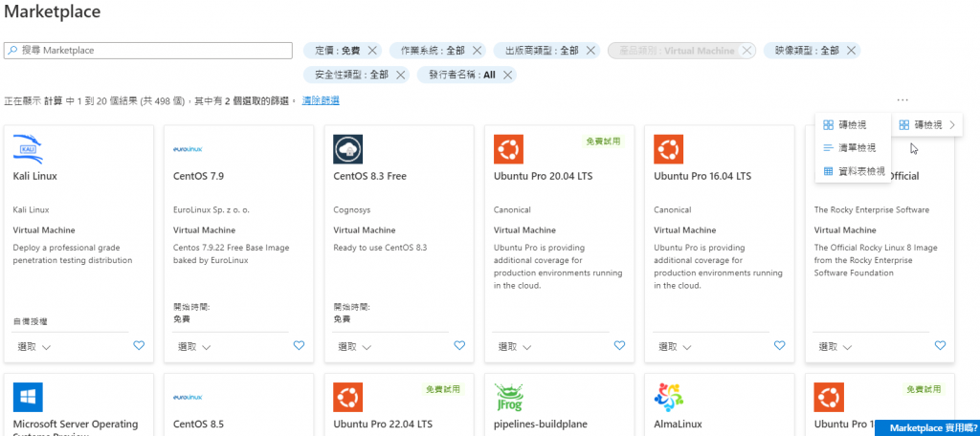Click the JFrog logo on pipelines-buildplane card
This screenshot has width=980, height=436.
[x=508, y=397]
